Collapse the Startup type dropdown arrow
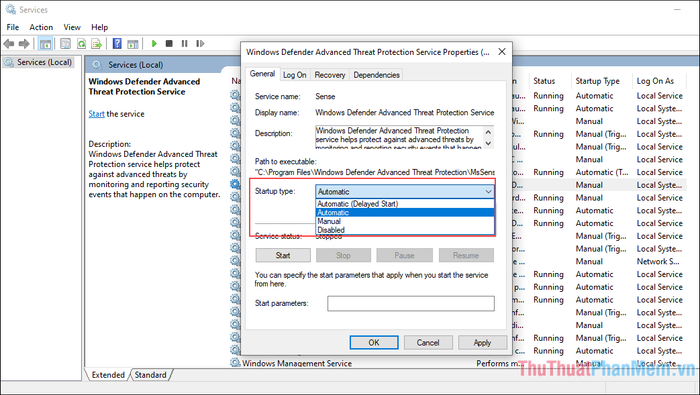700x395 pixels. pyautogui.click(x=488, y=191)
